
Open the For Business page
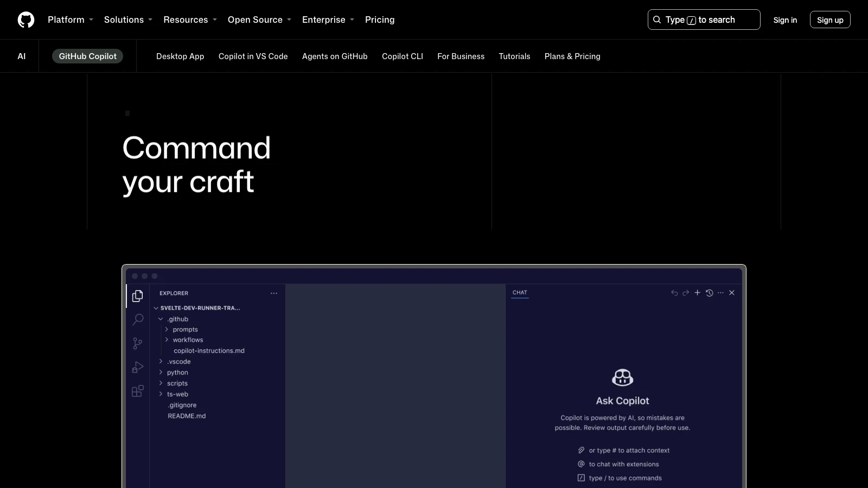(461, 56)
